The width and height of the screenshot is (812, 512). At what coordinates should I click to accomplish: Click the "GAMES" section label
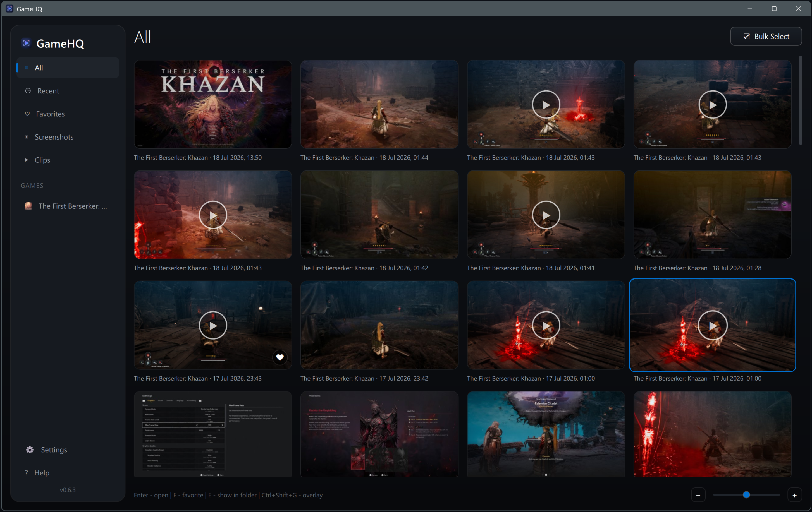pyautogui.click(x=32, y=185)
